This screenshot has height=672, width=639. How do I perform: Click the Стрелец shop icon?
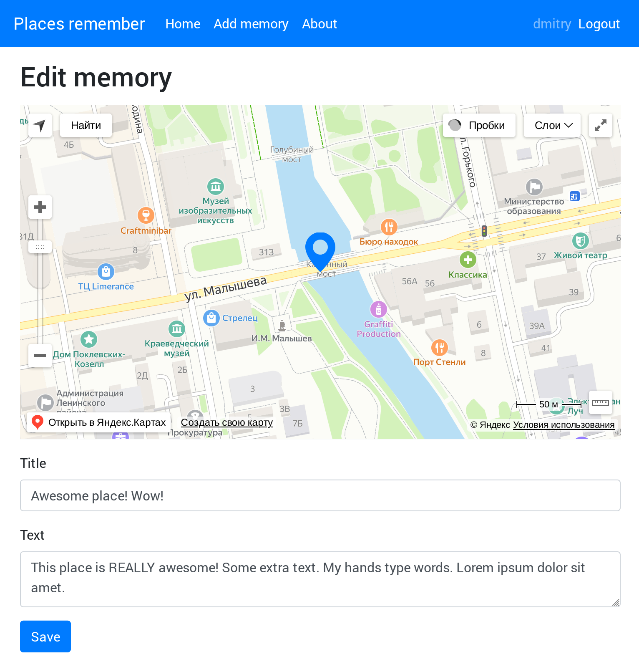[x=211, y=318]
